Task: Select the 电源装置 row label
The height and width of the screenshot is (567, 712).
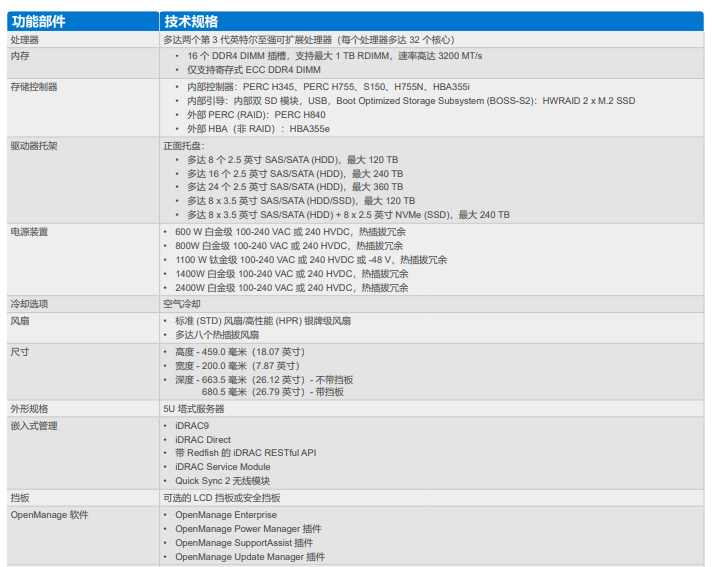Action: point(29,232)
